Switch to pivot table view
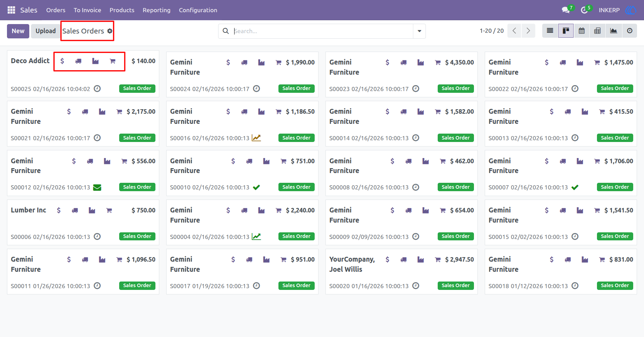 597,31
